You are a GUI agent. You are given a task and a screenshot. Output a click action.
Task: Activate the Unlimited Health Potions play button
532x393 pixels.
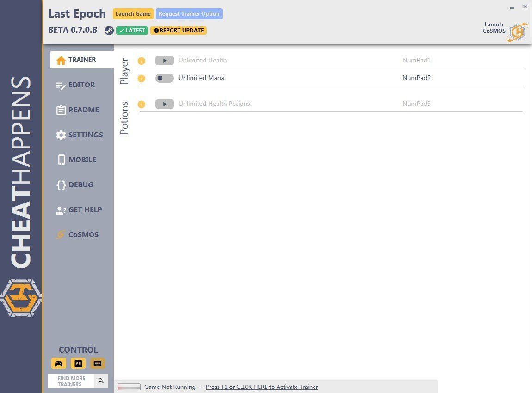tap(165, 104)
